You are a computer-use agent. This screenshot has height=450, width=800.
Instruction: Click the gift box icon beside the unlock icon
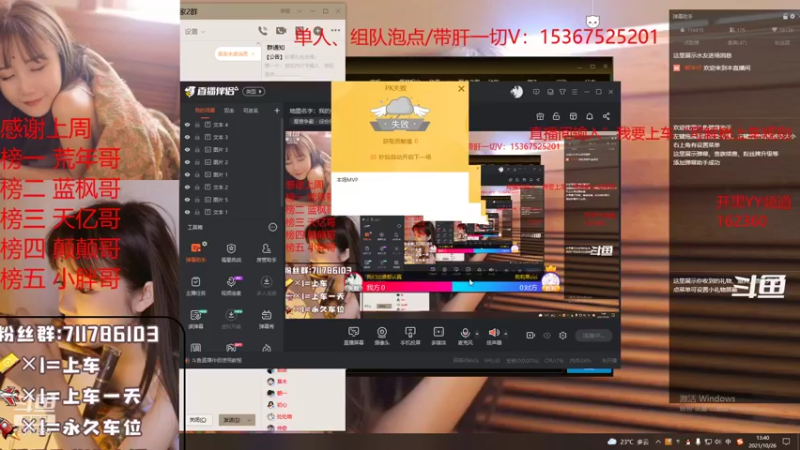point(540,116)
